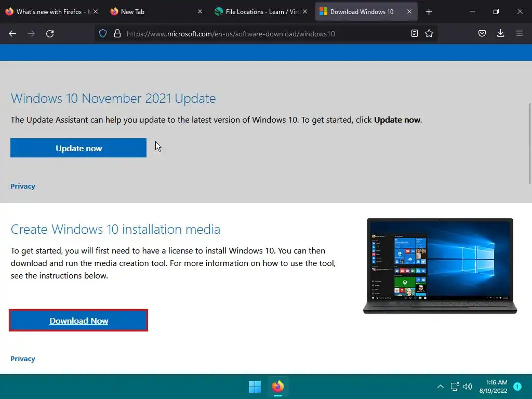Open the notification badge in the taskbar
This screenshot has height=399, width=532.
[517, 387]
